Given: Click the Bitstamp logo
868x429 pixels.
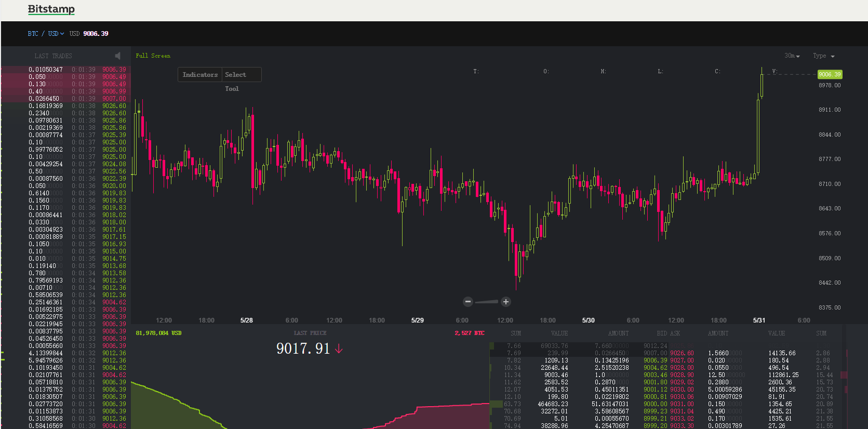Looking at the screenshot, I should pyautogui.click(x=51, y=9).
